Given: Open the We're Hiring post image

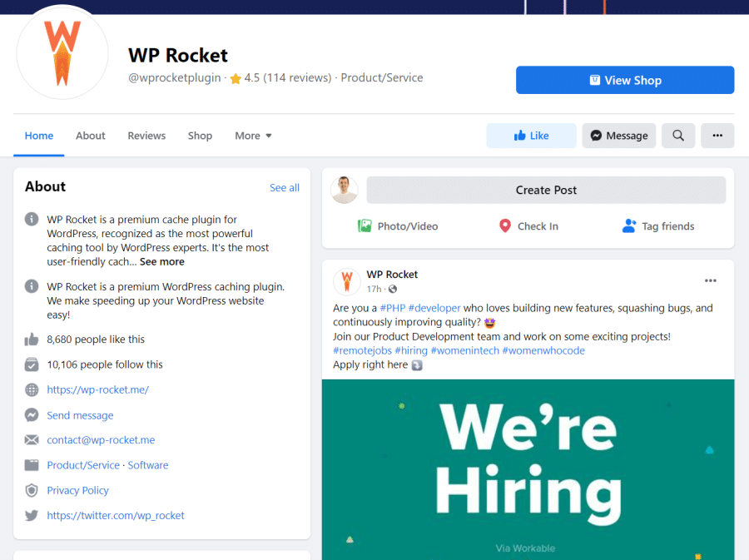Looking at the screenshot, I should click(528, 470).
